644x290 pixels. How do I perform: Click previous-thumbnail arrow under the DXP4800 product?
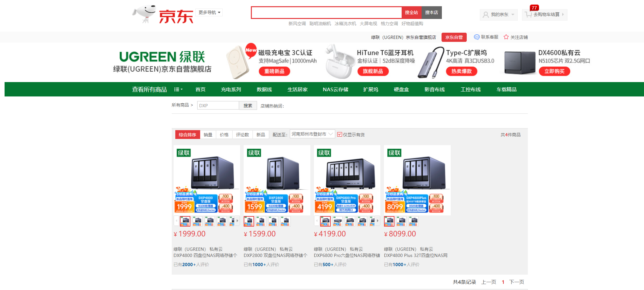point(176,221)
